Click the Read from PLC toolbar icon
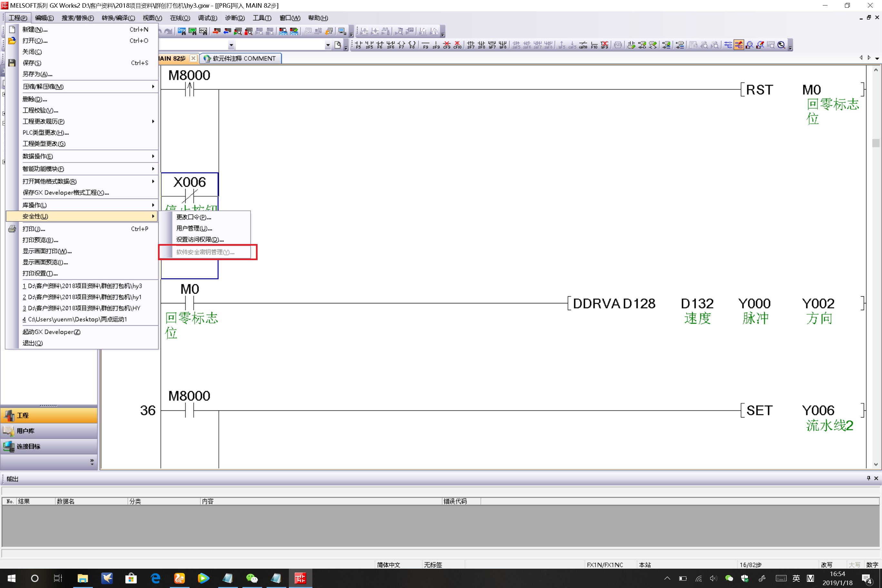The width and height of the screenshot is (882, 588). [227, 32]
